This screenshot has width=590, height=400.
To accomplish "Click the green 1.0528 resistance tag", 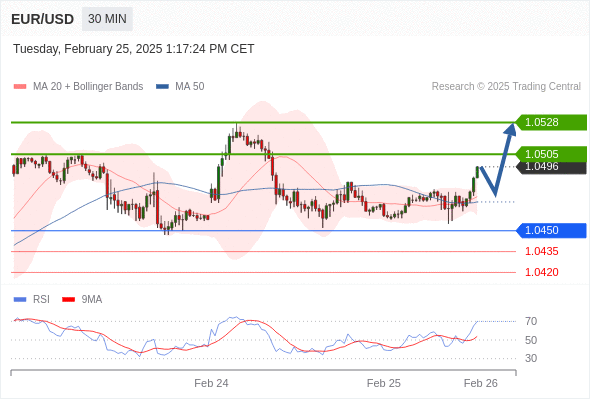I will tap(551, 122).
